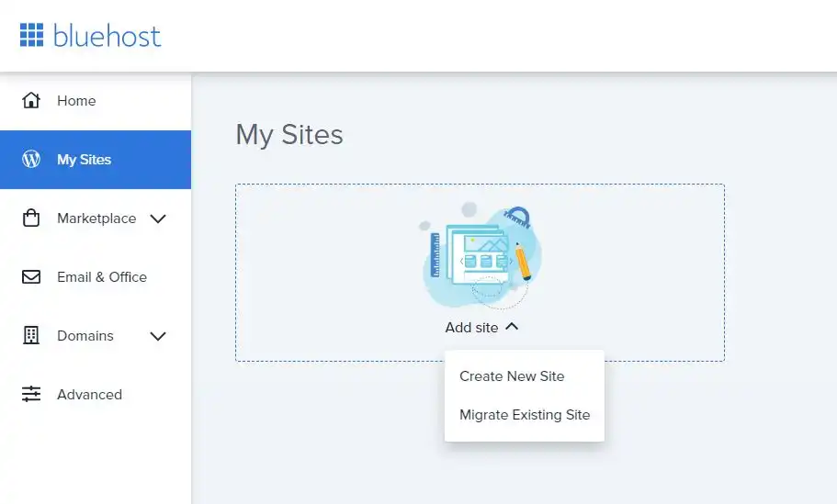Expand the Marketplace submenu chevron
This screenshot has width=837, height=504.
coord(158,218)
